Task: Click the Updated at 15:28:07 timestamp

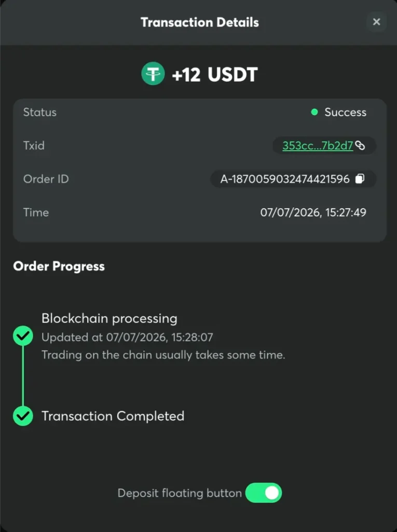Action: click(x=127, y=337)
